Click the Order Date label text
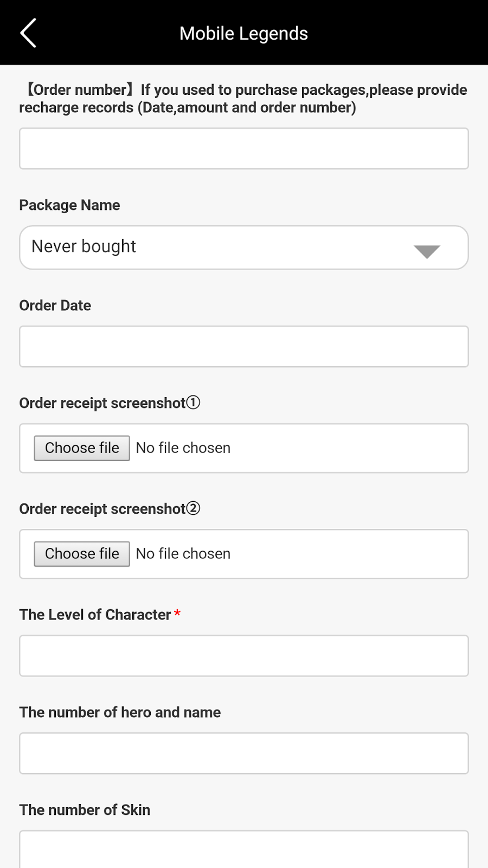The height and width of the screenshot is (868, 488). point(55,305)
